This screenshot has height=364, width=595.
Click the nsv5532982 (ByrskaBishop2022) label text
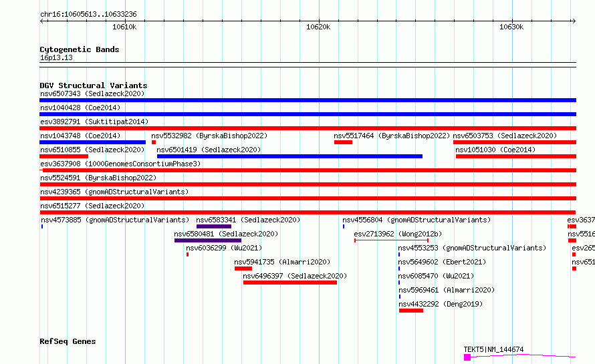click(209, 136)
